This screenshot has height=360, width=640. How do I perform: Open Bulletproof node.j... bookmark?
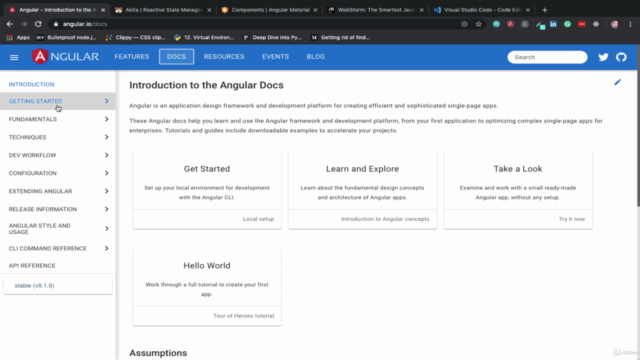(x=67, y=37)
